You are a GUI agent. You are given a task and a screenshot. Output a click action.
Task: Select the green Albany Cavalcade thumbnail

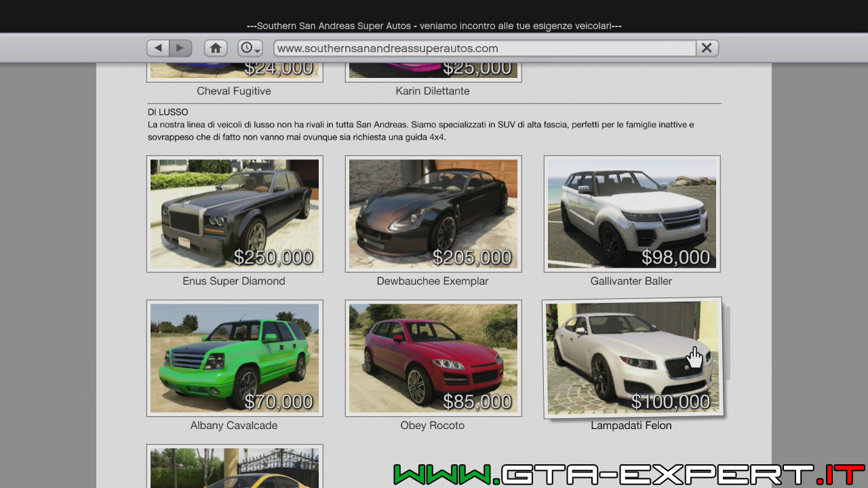coord(235,358)
